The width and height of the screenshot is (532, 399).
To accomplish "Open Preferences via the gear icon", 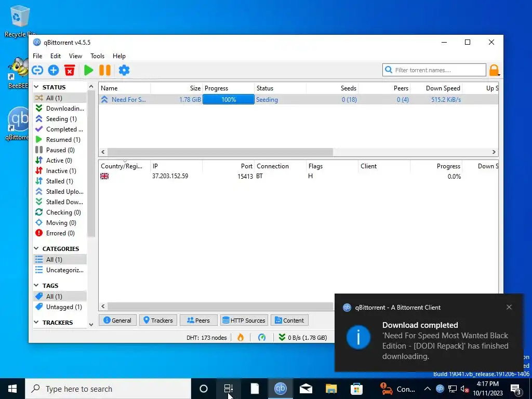I will tap(124, 70).
